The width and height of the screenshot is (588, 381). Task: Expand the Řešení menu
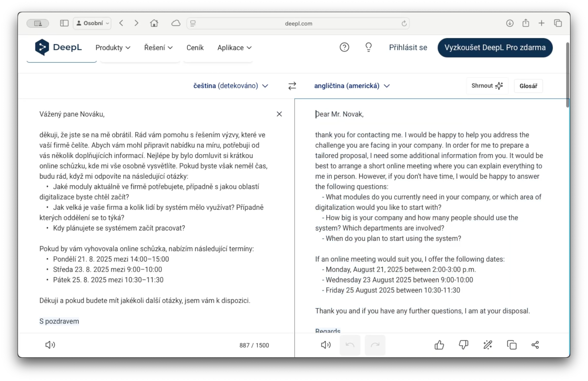[159, 48]
